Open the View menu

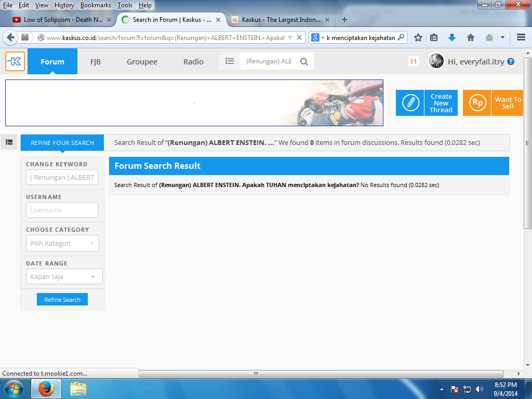(42, 5)
